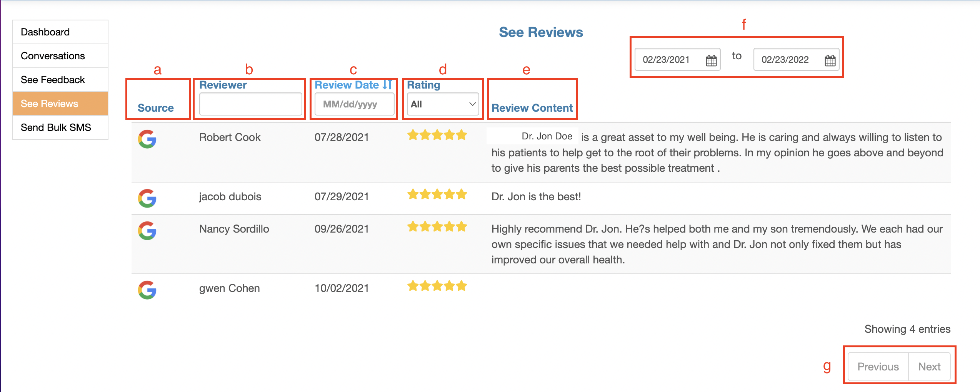The image size is (980, 392).
Task: Click the end date field 02/23/2022
Action: (x=796, y=60)
